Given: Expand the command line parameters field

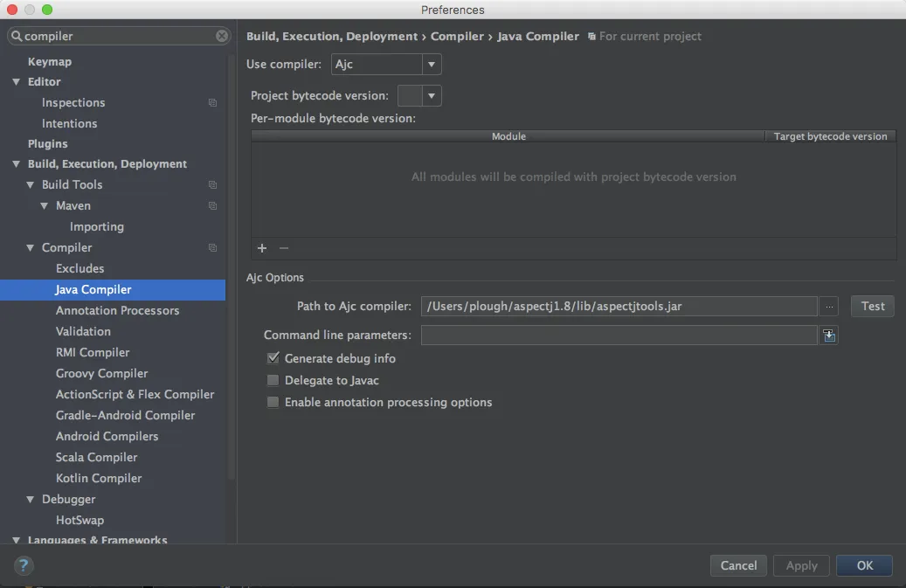Looking at the screenshot, I should 829,335.
